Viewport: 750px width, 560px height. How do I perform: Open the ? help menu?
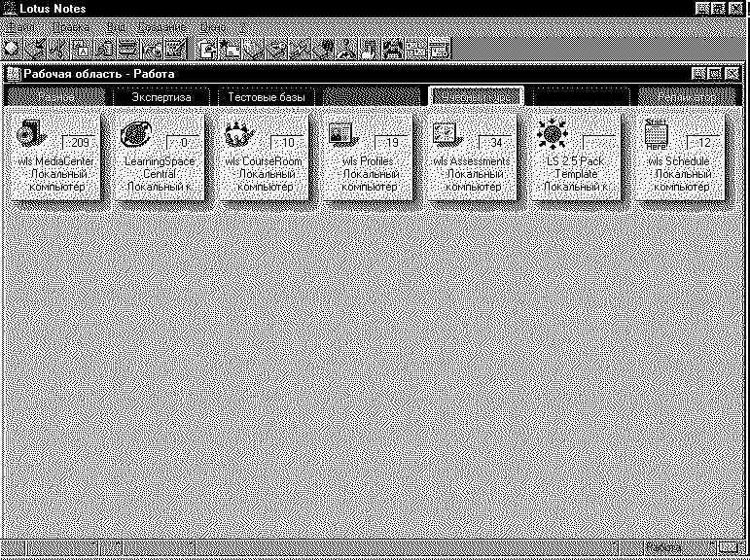point(243,27)
